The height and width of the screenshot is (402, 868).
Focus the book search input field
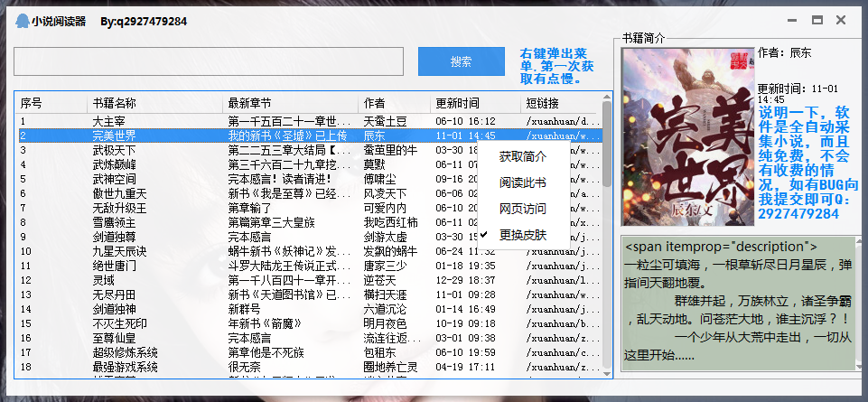[x=209, y=61]
